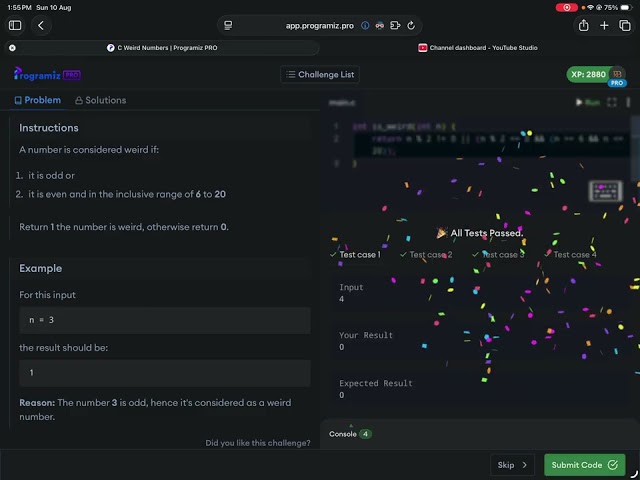Tap the on-screen keyboard icon in the editor
The width and height of the screenshot is (640, 480).
(x=603, y=190)
